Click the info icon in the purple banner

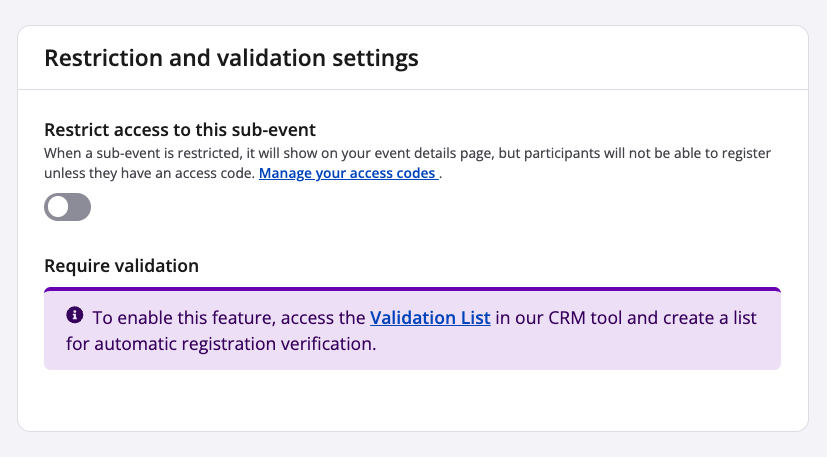pos(74,316)
